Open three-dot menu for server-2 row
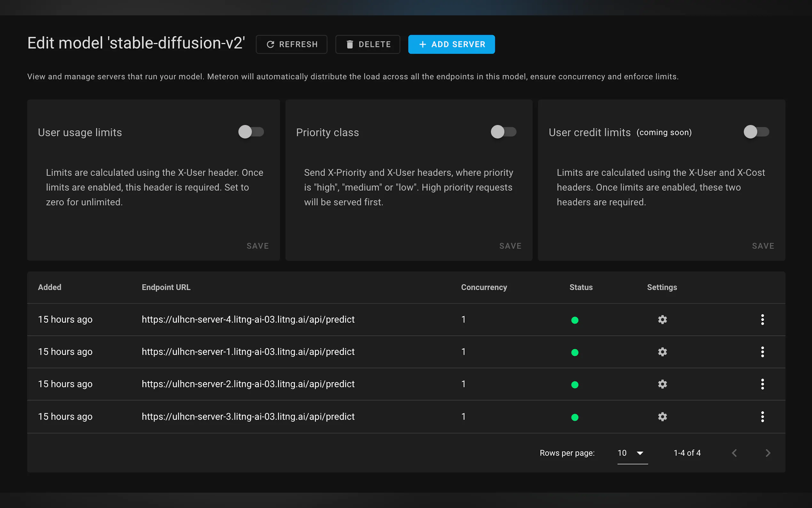The width and height of the screenshot is (812, 508). 762,384
